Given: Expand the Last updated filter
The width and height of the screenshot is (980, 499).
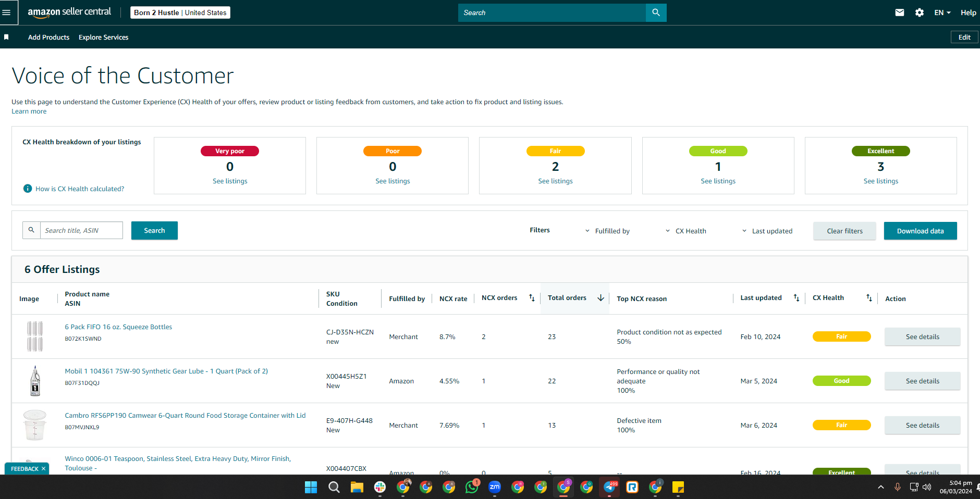Looking at the screenshot, I should 767,231.
